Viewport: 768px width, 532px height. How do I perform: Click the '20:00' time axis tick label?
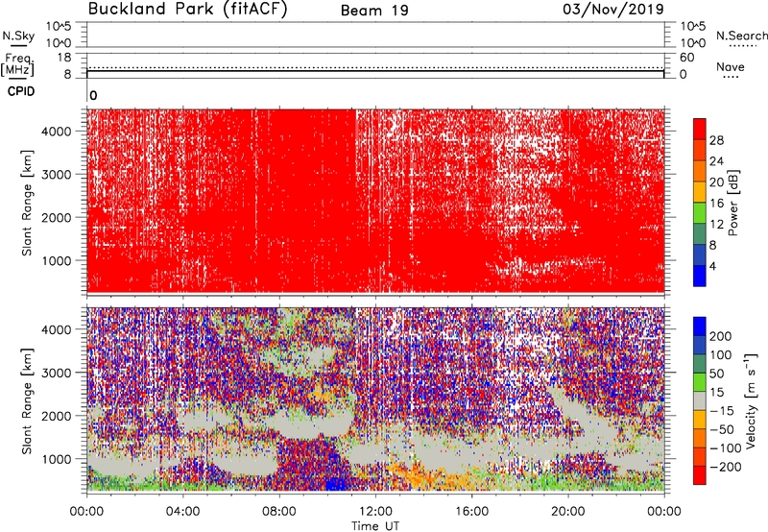click(x=568, y=512)
